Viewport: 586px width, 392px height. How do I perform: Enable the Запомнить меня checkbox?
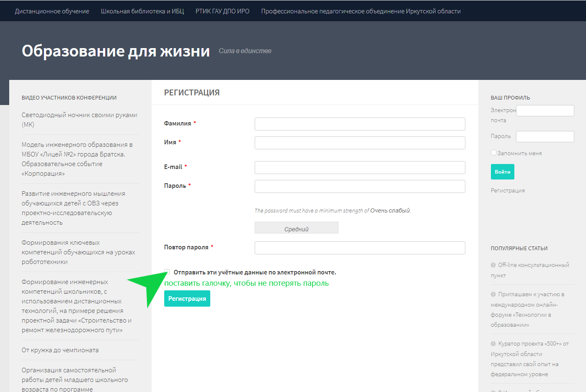[493, 153]
